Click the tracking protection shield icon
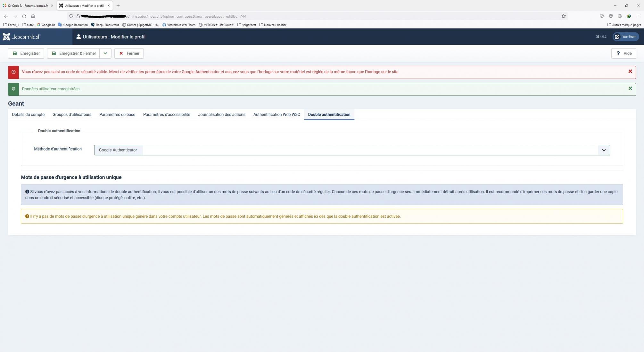Screen dimensions: 644x352 pyautogui.click(x=71, y=16)
